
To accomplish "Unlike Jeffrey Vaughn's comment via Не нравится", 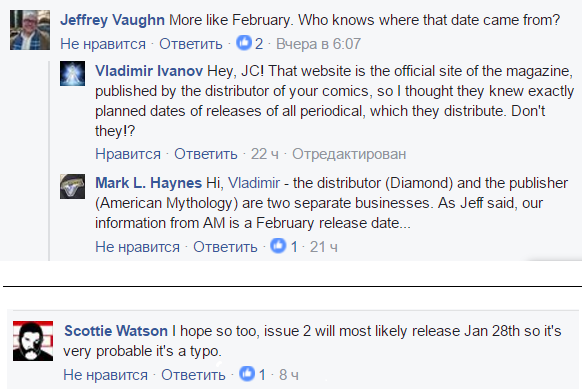I will point(103,44).
